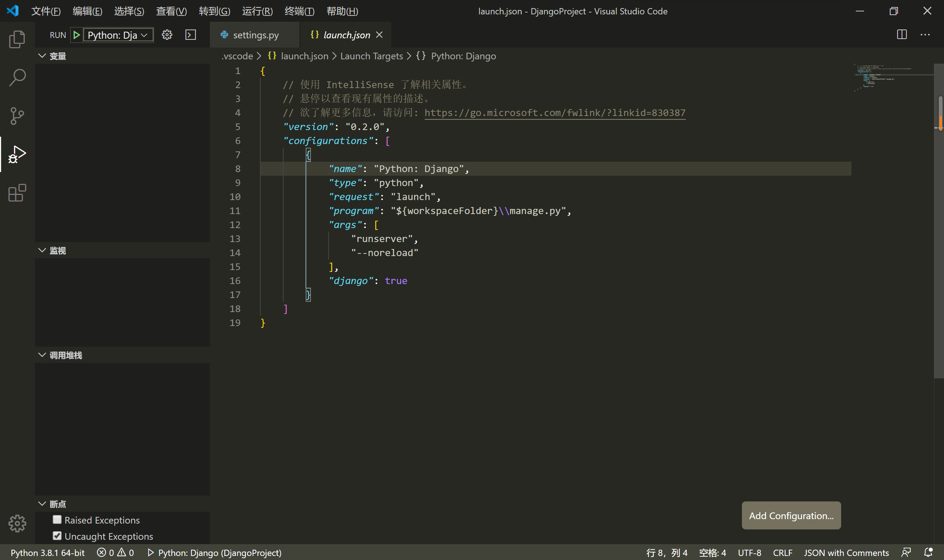This screenshot has height=560, width=944.
Task: Enable Raised Exceptions breakpoint checkbox
Action: 57,519
